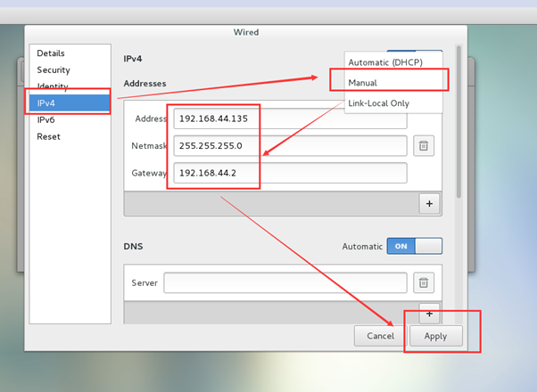
Task: Choose Manual from the addresses dropdown
Action: coord(393,83)
